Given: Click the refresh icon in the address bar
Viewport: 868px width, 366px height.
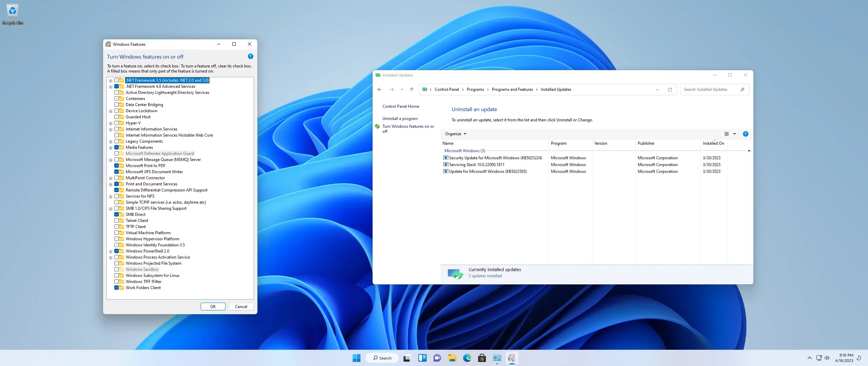Looking at the screenshot, I should (670, 89).
